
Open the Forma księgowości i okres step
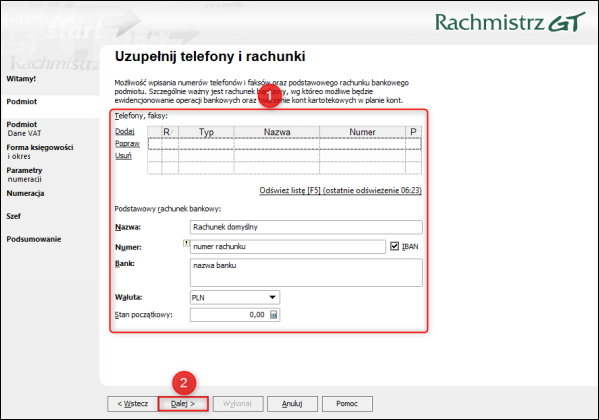pos(39,152)
